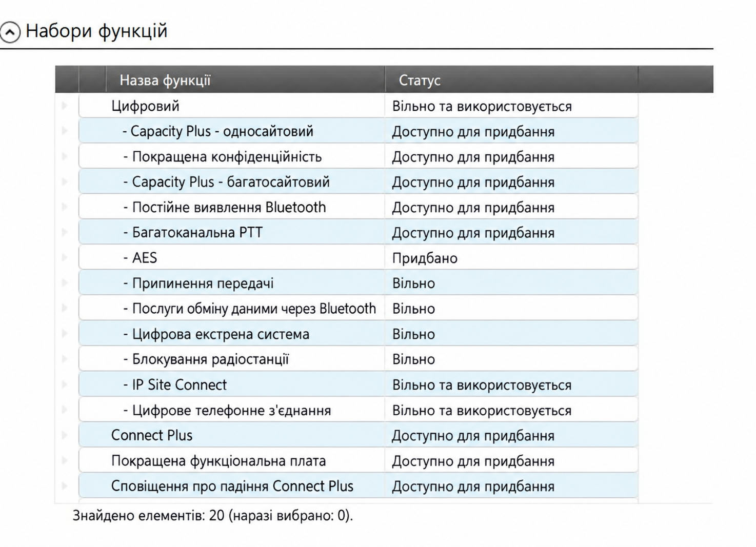756x547 pixels.
Task: Select Блокування радіостанції feature name
Action: point(206,359)
